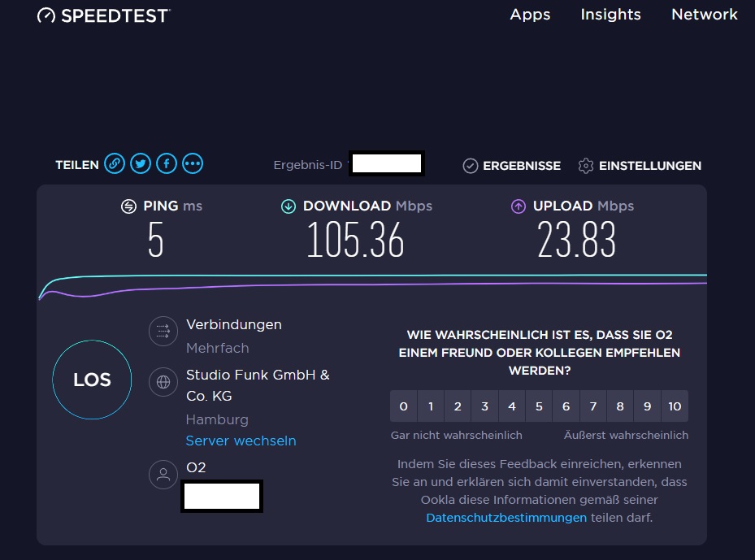The image size is (755, 560).
Task: Click the ping icon beside PING
Action: 128,206
